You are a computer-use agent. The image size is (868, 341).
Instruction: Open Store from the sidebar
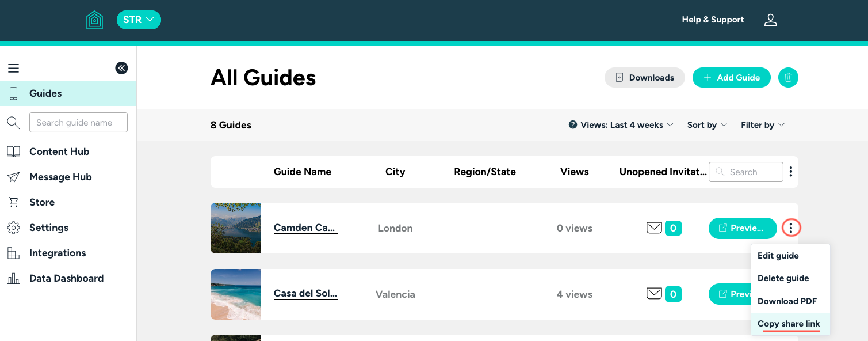point(42,202)
